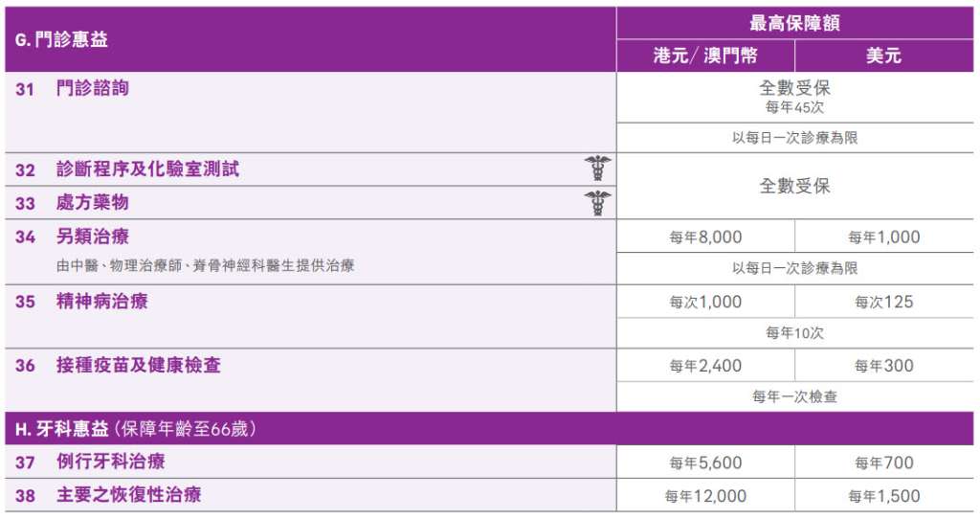Click row 33 處方藥物 label

click(x=92, y=203)
